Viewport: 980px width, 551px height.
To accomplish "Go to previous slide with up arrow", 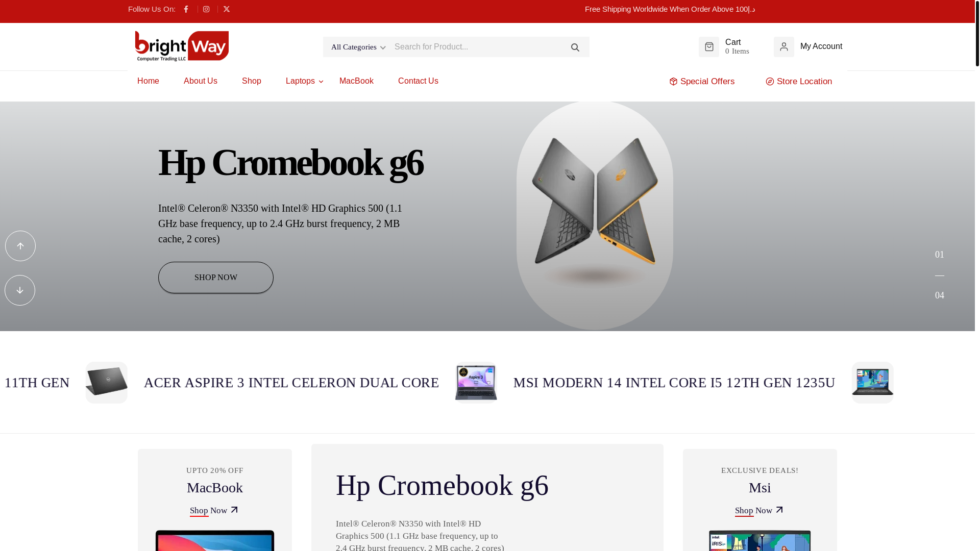I will tap(20, 246).
